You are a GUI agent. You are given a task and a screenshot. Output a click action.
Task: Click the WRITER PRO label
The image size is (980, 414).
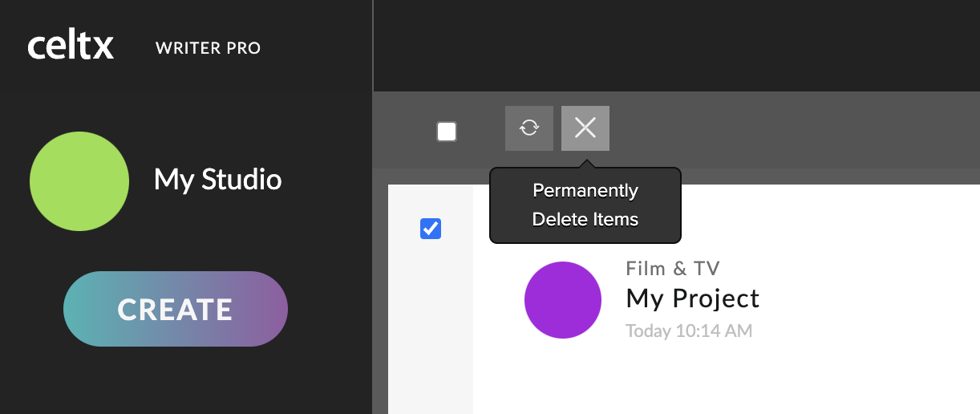209,48
